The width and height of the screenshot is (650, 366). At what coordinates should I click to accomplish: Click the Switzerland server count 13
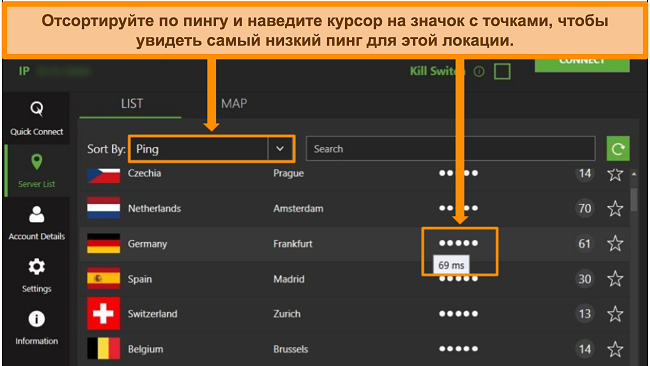pyautogui.click(x=585, y=314)
